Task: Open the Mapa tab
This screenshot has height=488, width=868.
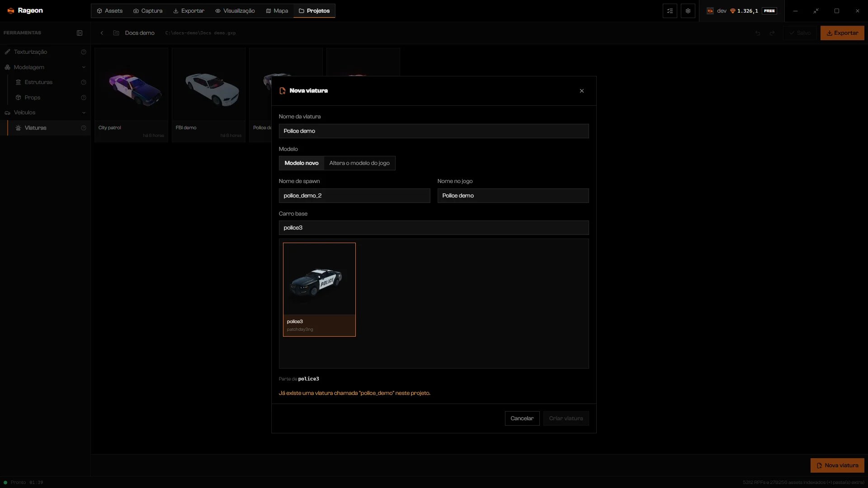Action: pos(277,11)
